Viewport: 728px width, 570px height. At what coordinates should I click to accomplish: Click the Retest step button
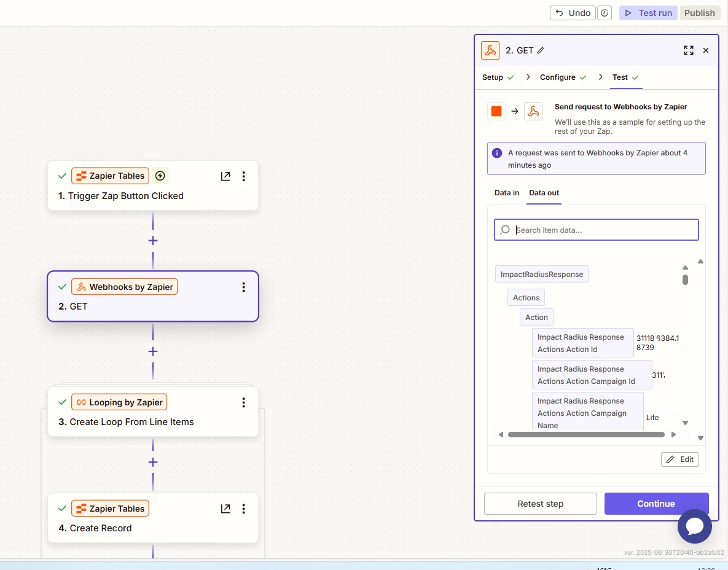541,504
